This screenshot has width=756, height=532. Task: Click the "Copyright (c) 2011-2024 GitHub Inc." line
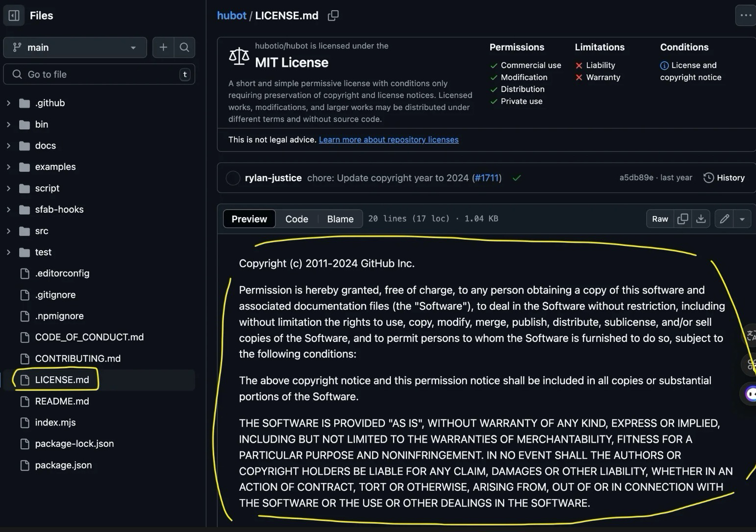tap(327, 264)
